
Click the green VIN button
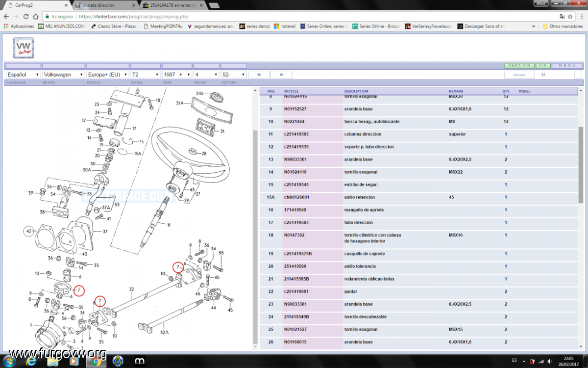pyautogui.click(x=542, y=65)
